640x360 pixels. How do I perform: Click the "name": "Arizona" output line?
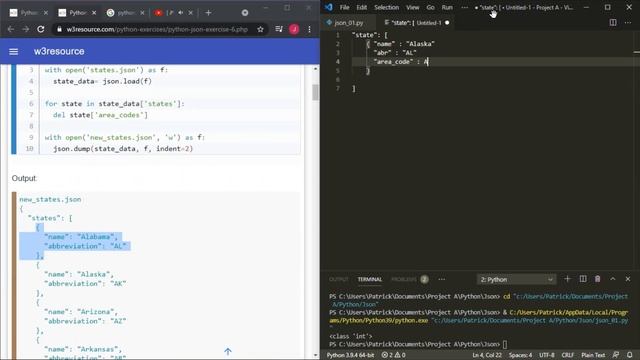pos(81,311)
